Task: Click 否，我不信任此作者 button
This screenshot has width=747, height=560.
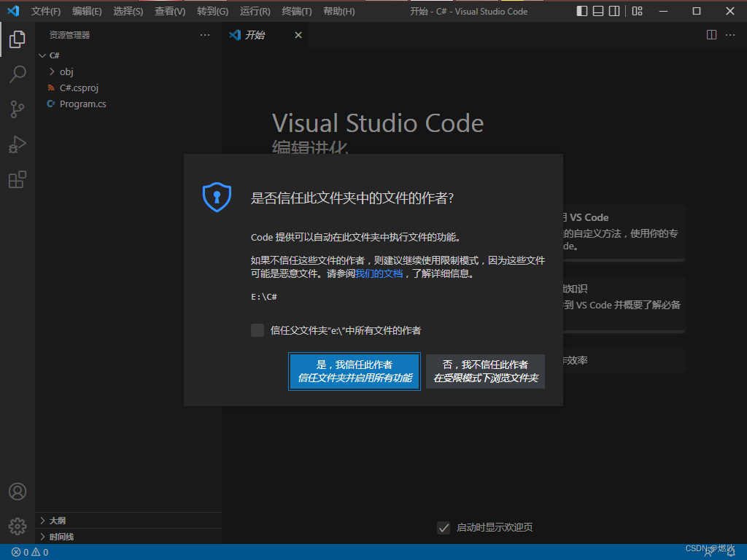Action: (x=485, y=371)
